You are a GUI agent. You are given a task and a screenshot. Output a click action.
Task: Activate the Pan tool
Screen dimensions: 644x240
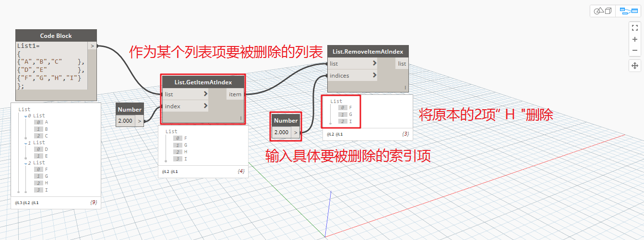(x=634, y=66)
